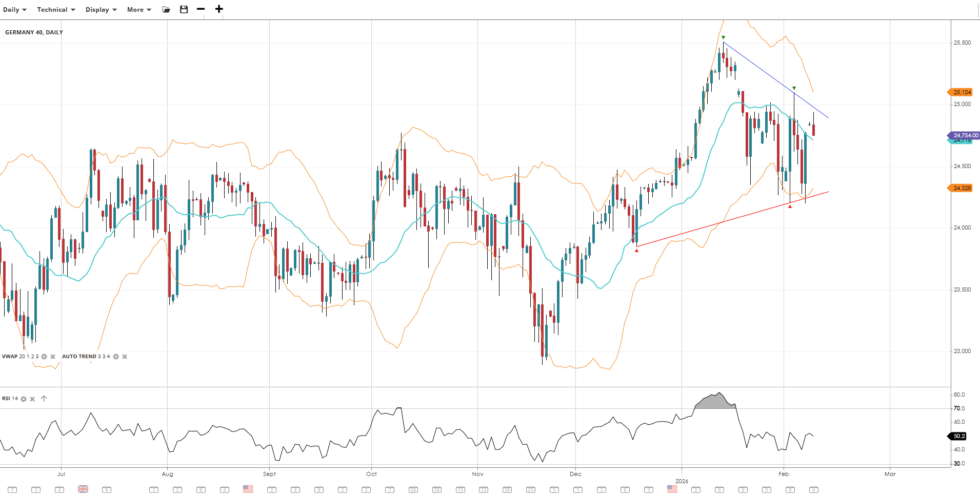Remove the RSI indicator

(32, 399)
